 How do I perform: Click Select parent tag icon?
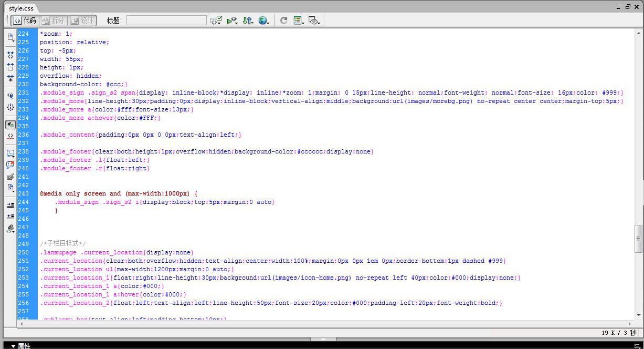click(10, 96)
